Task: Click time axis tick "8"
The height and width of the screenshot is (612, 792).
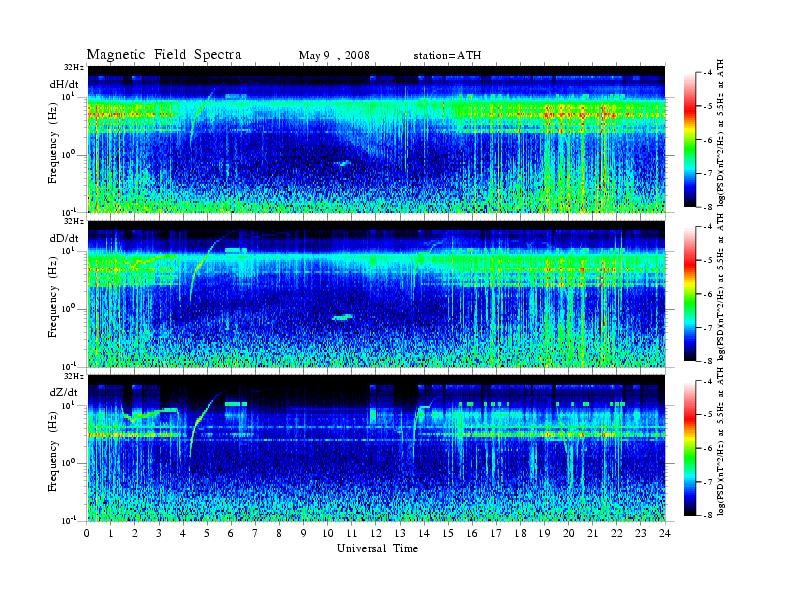Action: (x=279, y=533)
